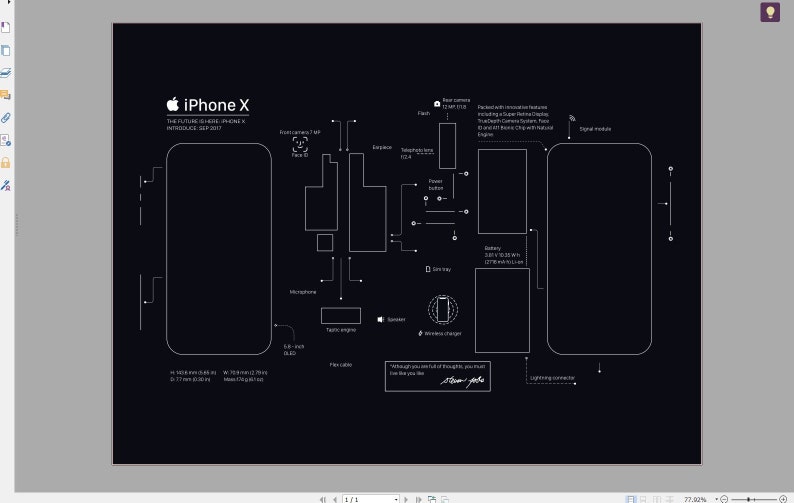Go to the previous page
The image size is (794, 503).
[335, 499]
